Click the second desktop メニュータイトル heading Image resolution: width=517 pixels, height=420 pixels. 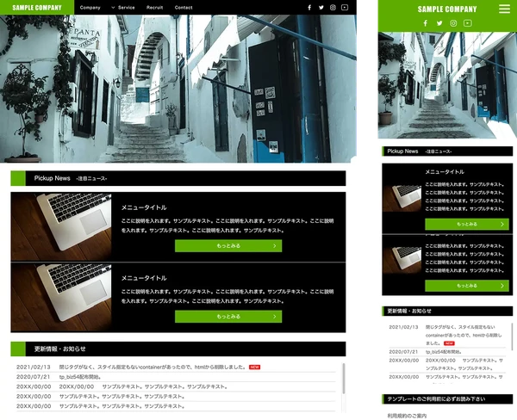click(144, 278)
